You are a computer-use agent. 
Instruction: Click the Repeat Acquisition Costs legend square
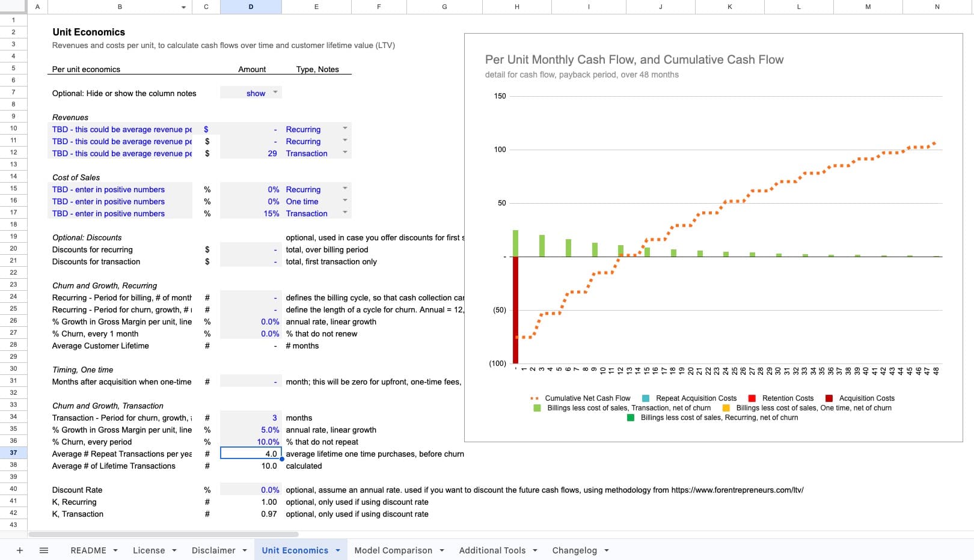click(646, 398)
